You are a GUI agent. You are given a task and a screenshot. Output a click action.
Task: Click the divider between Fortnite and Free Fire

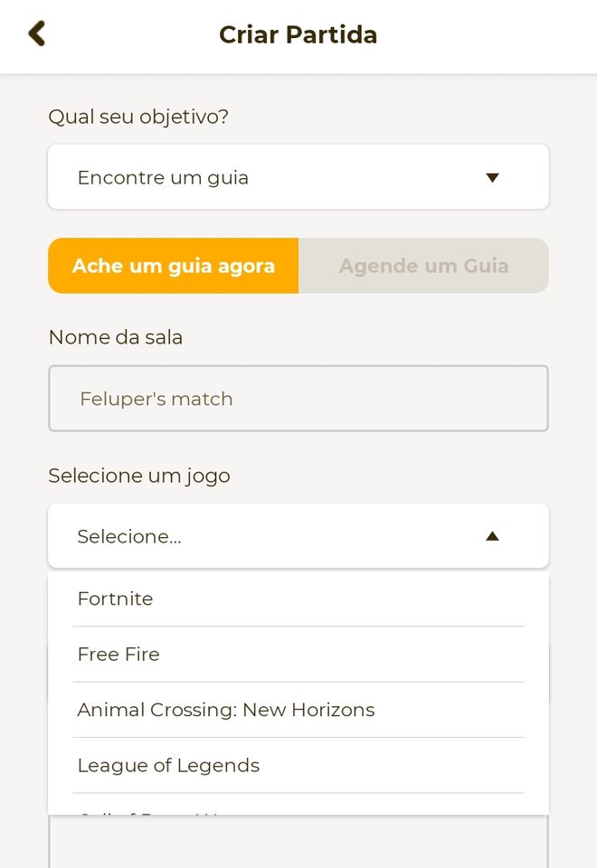pyautogui.click(x=298, y=627)
